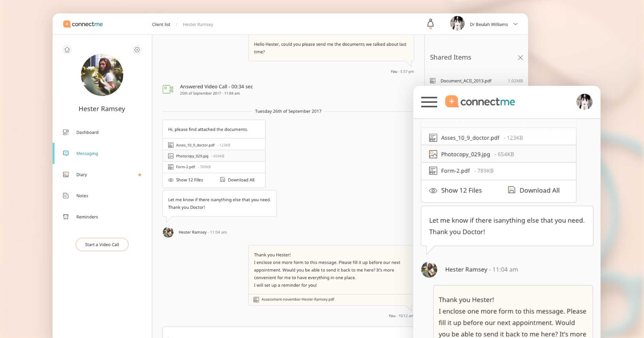This screenshot has height=338, width=644.
Task: Click Hester Ramsey's small avatar under her message
Action: pos(168,232)
